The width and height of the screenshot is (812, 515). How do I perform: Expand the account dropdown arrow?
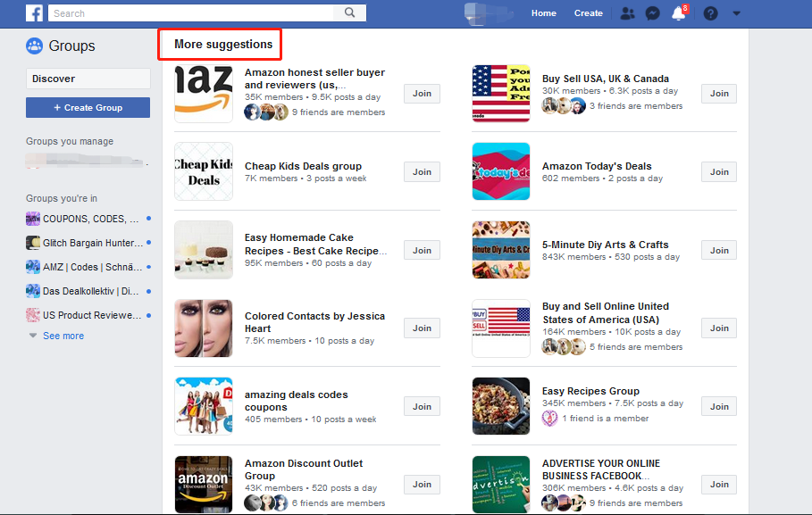(736, 13)
